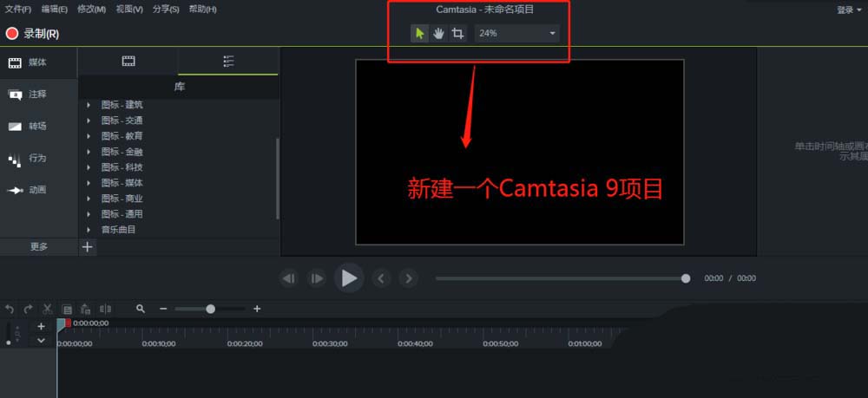Step forward one frame
The image size is (868, 398).
pos(316,278)
